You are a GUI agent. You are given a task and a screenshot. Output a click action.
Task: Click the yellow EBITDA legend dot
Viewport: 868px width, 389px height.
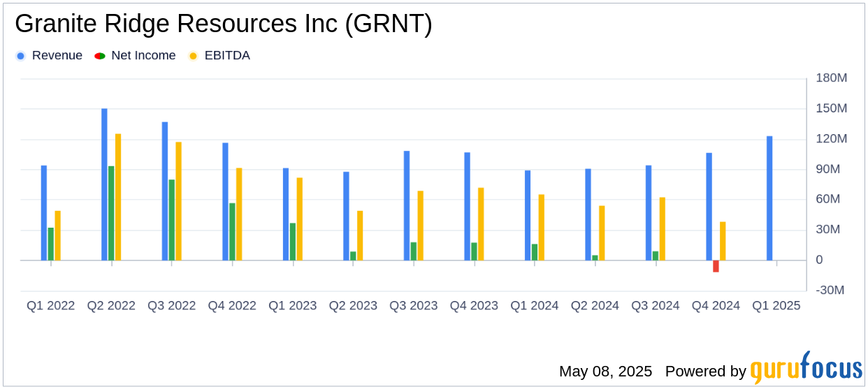coord(193,56)
